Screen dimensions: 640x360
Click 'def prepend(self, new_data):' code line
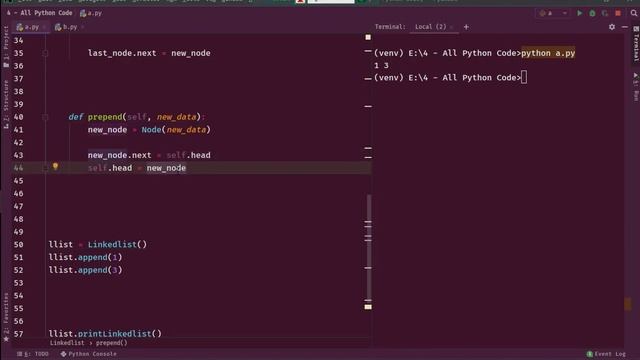[x=136, y=117]
